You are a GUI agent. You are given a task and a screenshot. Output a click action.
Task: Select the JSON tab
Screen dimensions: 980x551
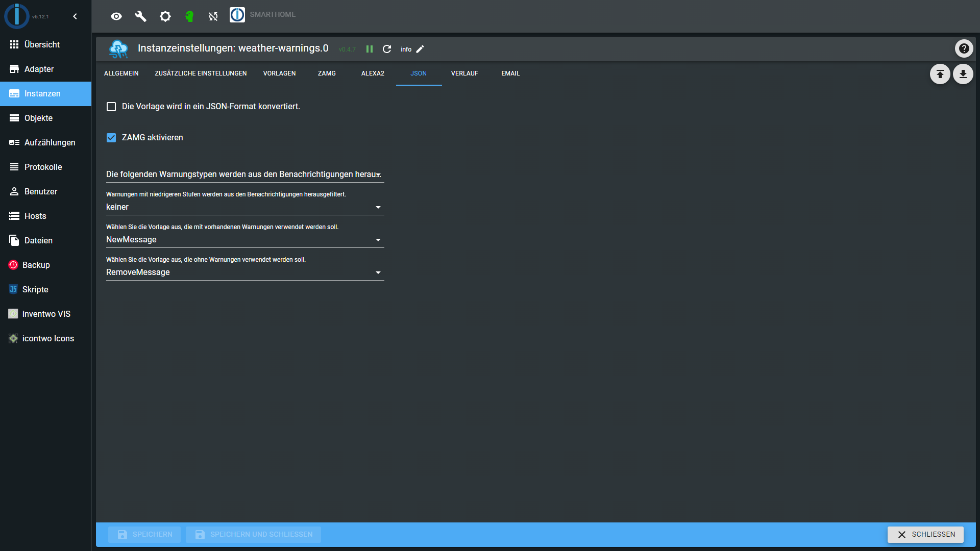coord(419,73)
